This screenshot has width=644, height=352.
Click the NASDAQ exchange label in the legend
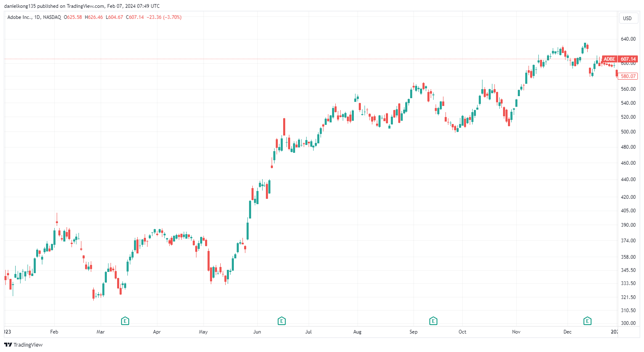coord(52,17)
